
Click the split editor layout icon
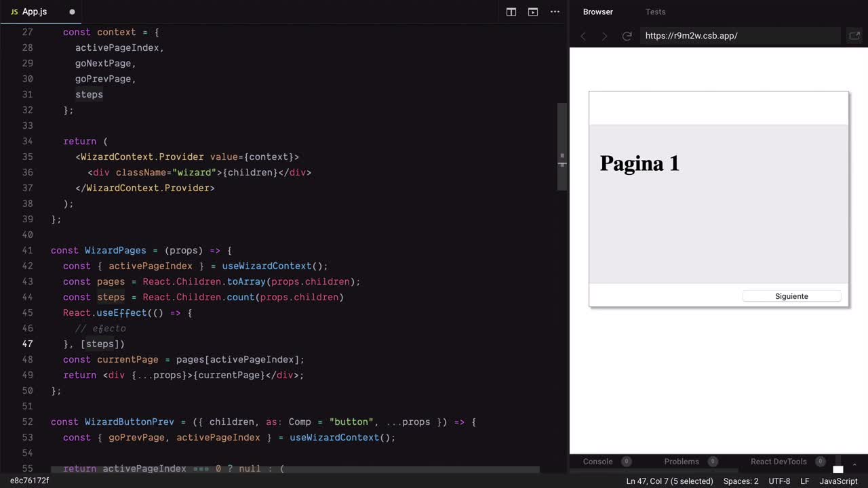(511, 12)
